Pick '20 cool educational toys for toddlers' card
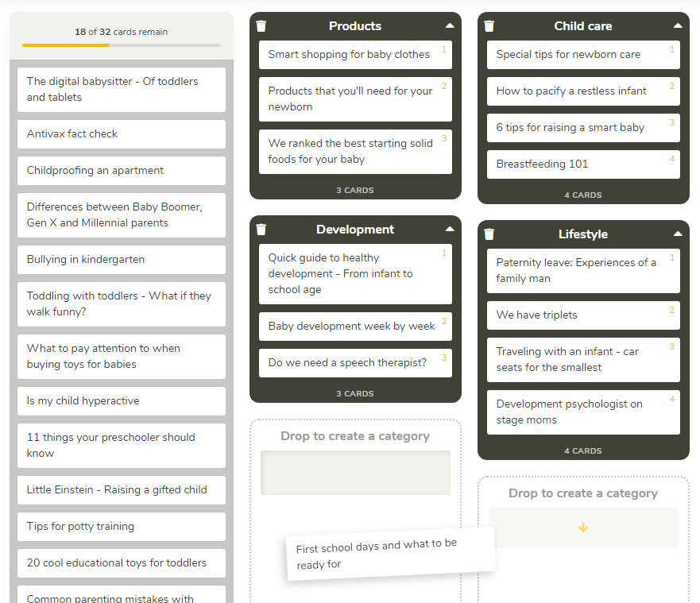 (122, 563)
